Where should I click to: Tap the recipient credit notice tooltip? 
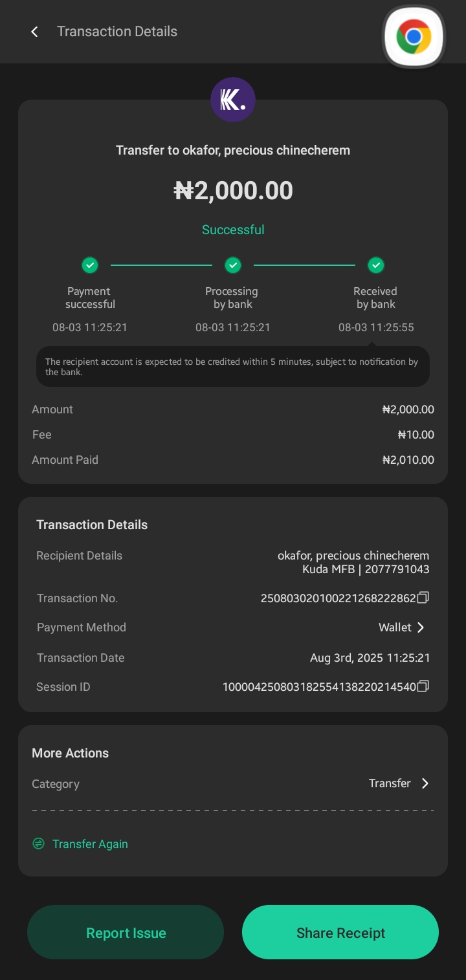pos(233,367)
